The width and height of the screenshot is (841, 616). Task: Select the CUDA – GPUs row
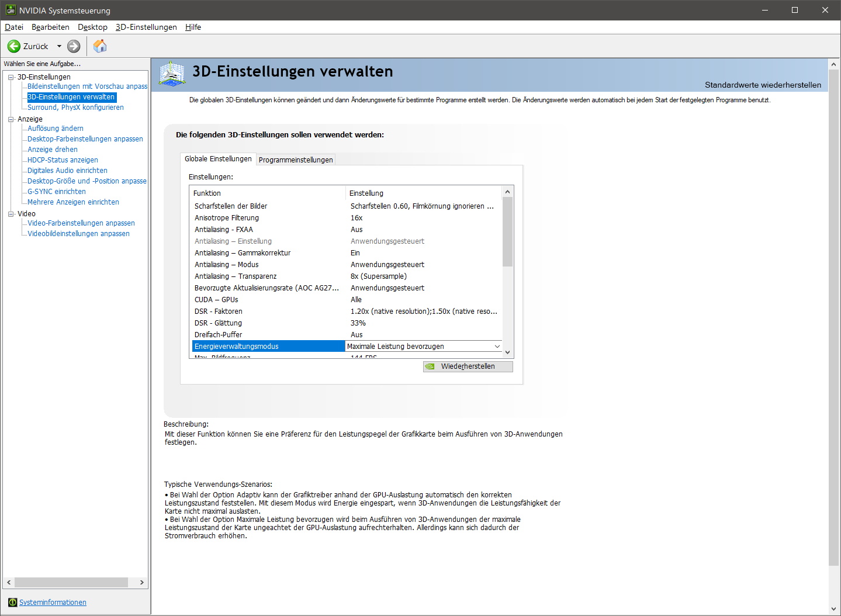[x=347, y=300]
